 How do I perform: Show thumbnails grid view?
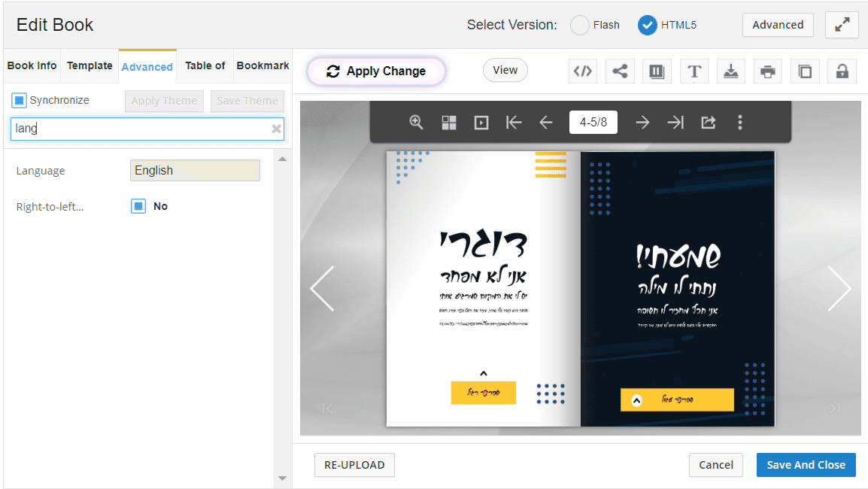(449, 123)
